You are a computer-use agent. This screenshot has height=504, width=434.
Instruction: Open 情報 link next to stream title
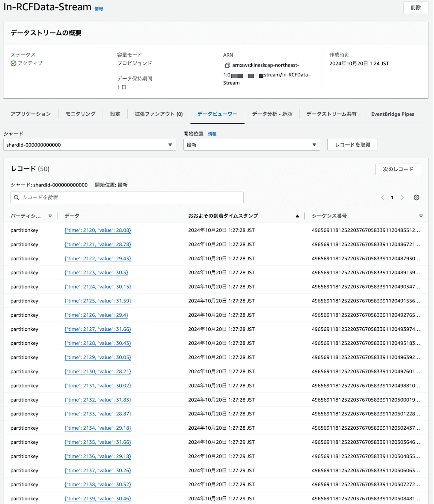pos(99,9)
